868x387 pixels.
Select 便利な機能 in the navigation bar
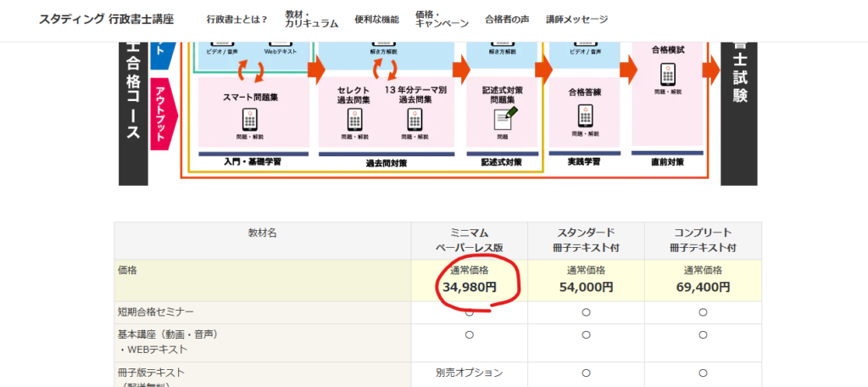pyautogui.click(x=376, y=20)
